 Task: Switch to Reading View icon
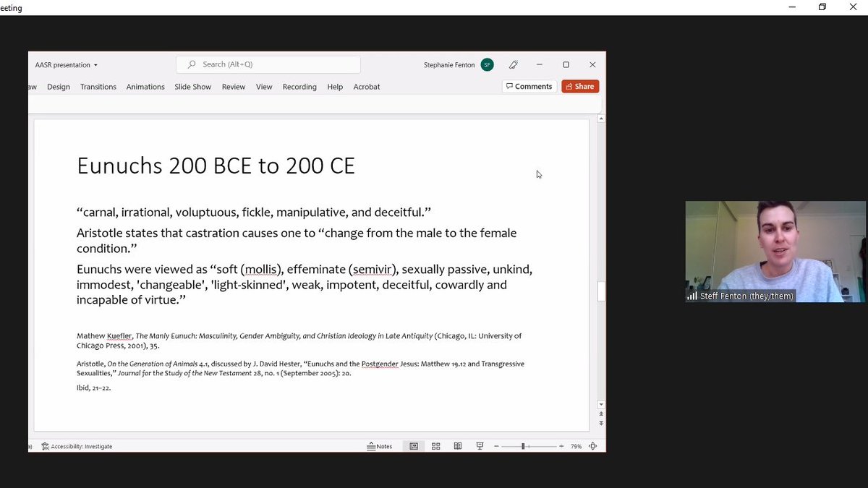click(x=458, y=446)
